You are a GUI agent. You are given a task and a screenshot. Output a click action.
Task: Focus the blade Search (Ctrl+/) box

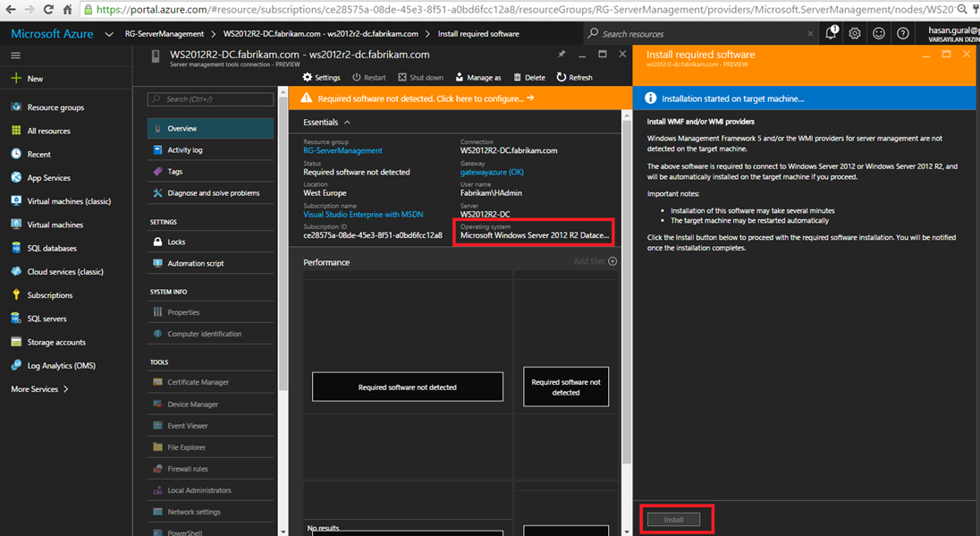pyautogui.click(x=211, y=98)
